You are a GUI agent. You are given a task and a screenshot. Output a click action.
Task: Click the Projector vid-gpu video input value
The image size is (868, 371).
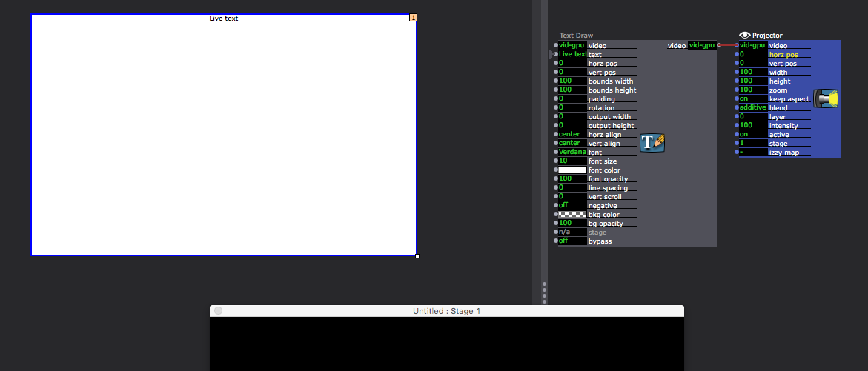pyautogui.click(x=753, y=45)
